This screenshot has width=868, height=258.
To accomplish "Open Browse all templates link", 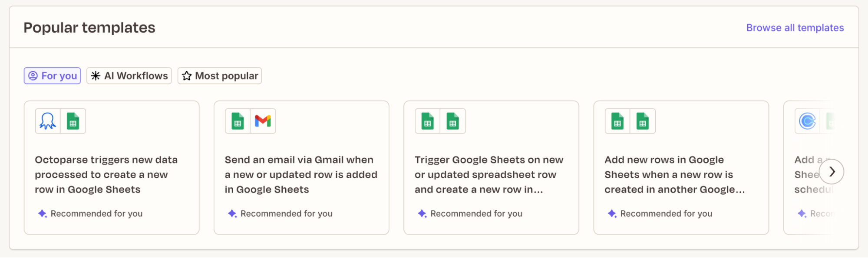I will tap(795, 28).
